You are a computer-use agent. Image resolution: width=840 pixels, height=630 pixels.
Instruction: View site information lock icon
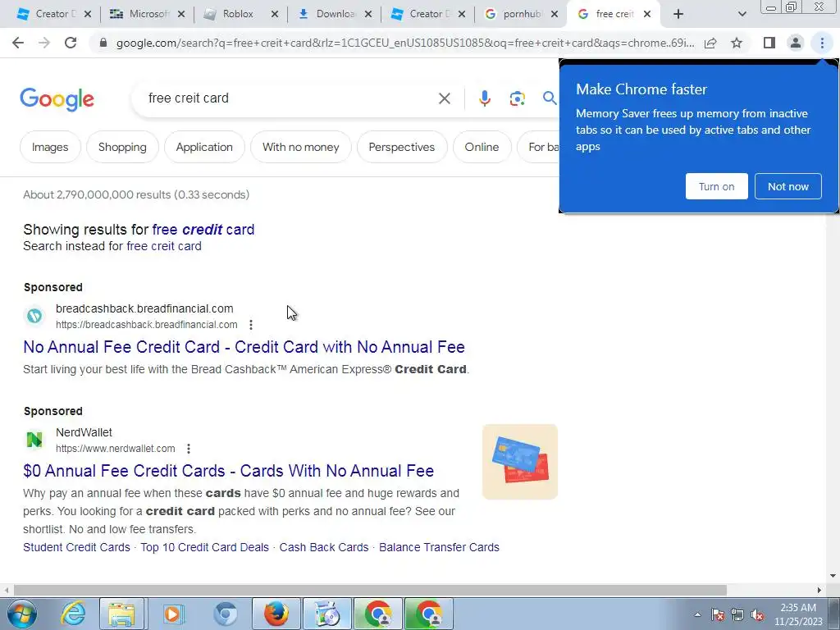(x=103, y=43)
